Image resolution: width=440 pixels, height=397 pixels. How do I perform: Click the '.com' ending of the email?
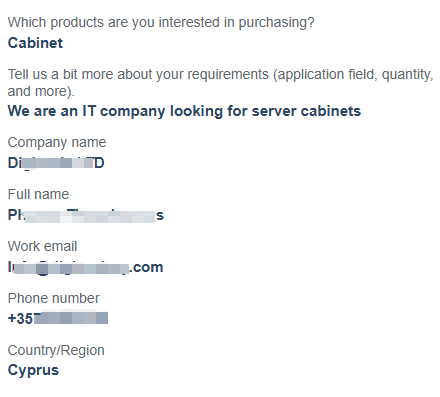pyautogui.click(x=146, y=267)
